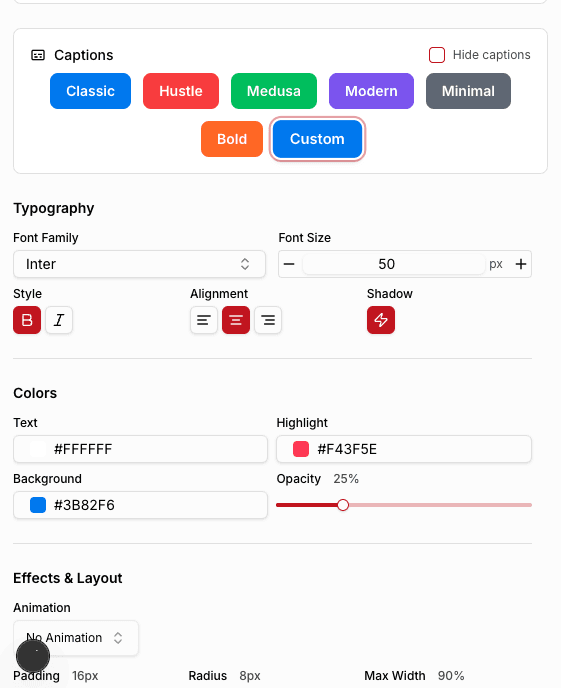Apply the Bold caption preset
The height and width of the screenshot is (688, 561).
[232, 139]
